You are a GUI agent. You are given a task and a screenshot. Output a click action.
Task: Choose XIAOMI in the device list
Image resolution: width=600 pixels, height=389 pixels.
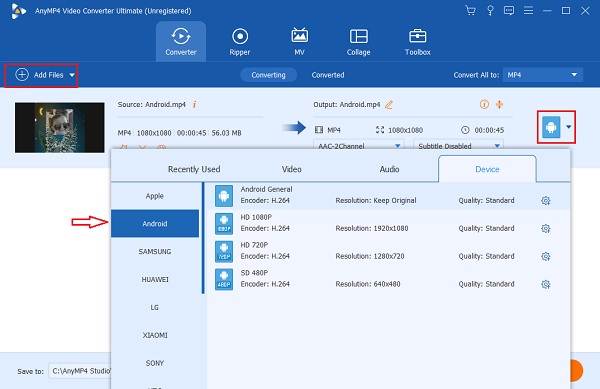tap(155, 335)
